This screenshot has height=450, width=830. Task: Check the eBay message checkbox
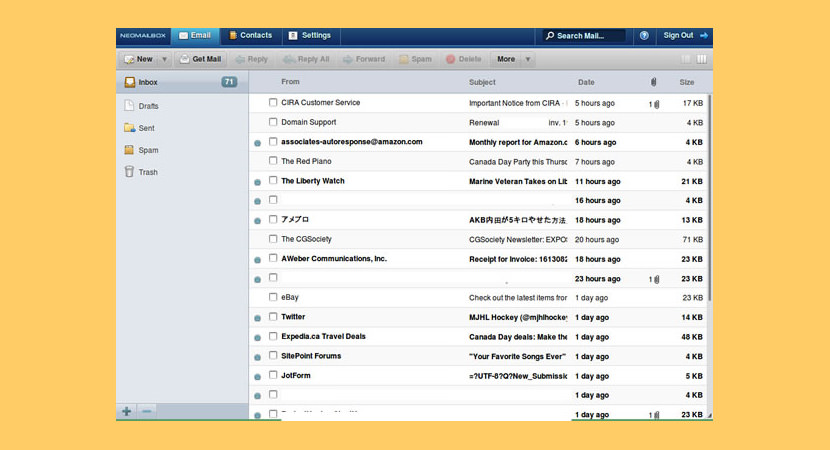[273, 297]
